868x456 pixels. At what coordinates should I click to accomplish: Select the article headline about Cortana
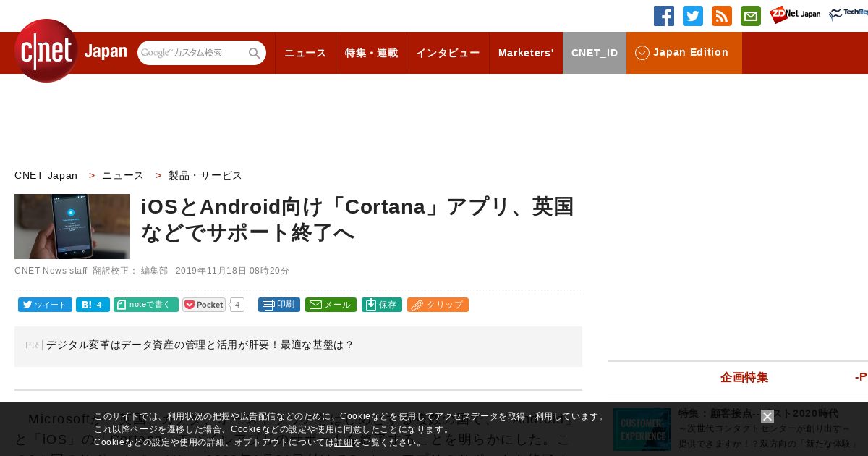358,219
